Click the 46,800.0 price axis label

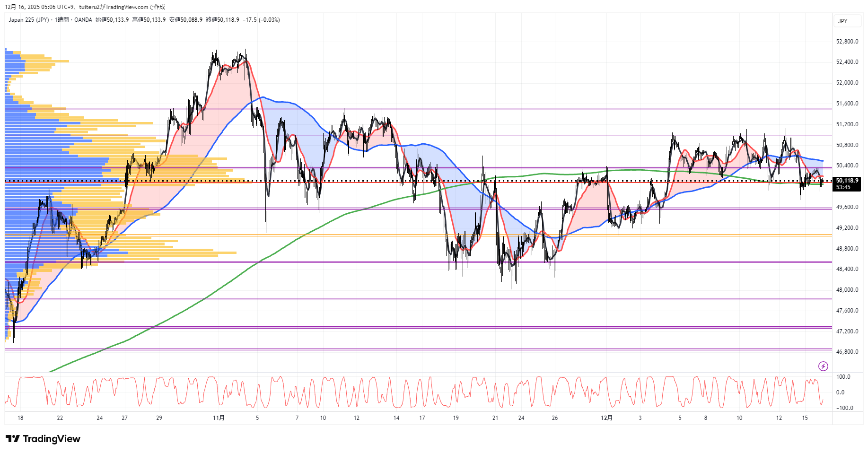coord(847,352)
